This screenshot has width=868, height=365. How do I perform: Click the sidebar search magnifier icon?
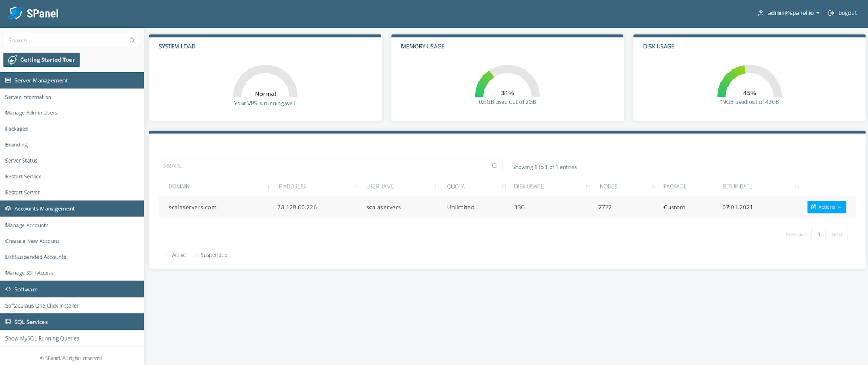132,41
